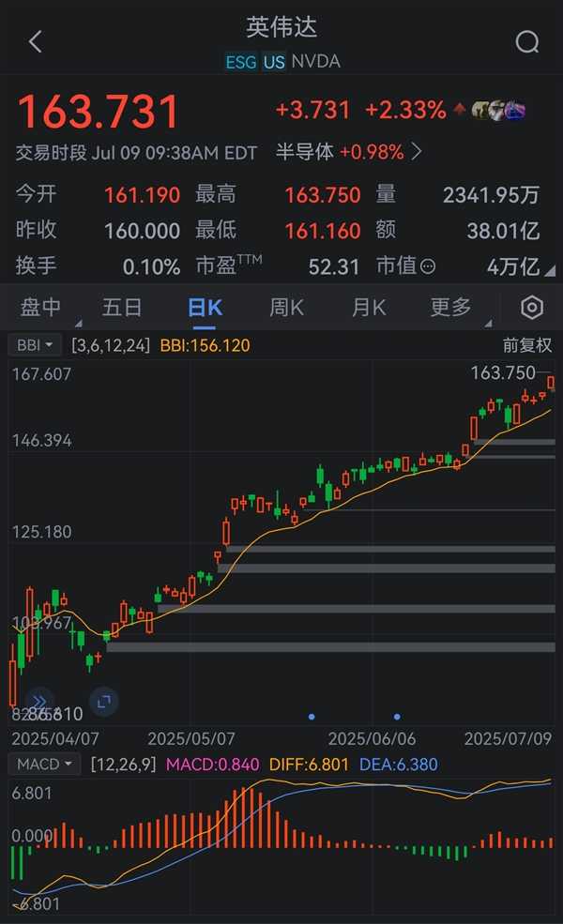Tap the back arrow icon
Image resolution: width=563 pixels, height=924 pixels.
tap(36, 42)
